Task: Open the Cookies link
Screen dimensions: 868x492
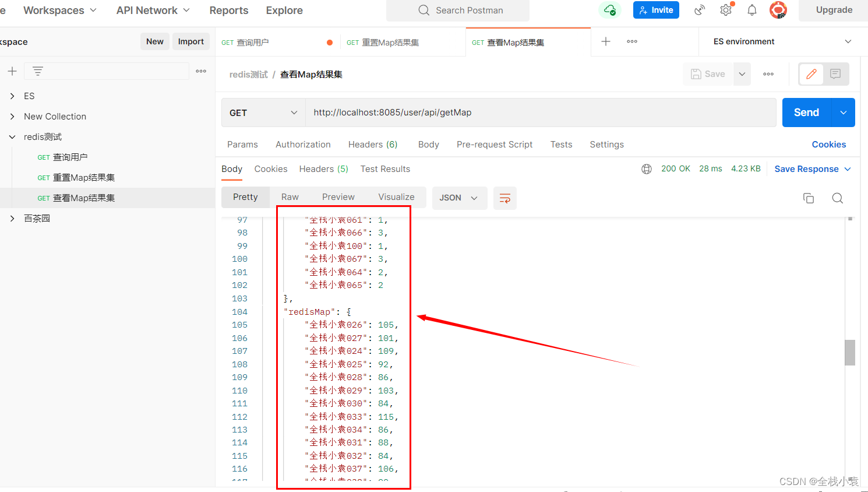Action: (x=829, y=145)
